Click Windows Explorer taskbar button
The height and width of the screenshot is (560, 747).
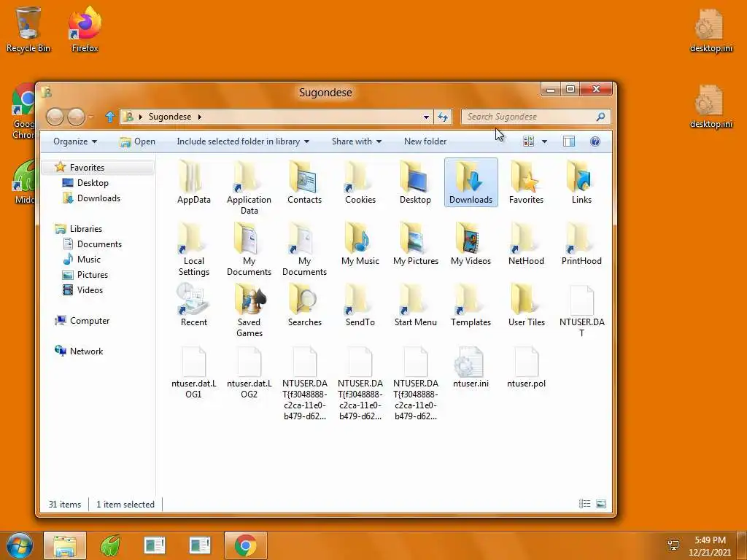click(65, 545)
